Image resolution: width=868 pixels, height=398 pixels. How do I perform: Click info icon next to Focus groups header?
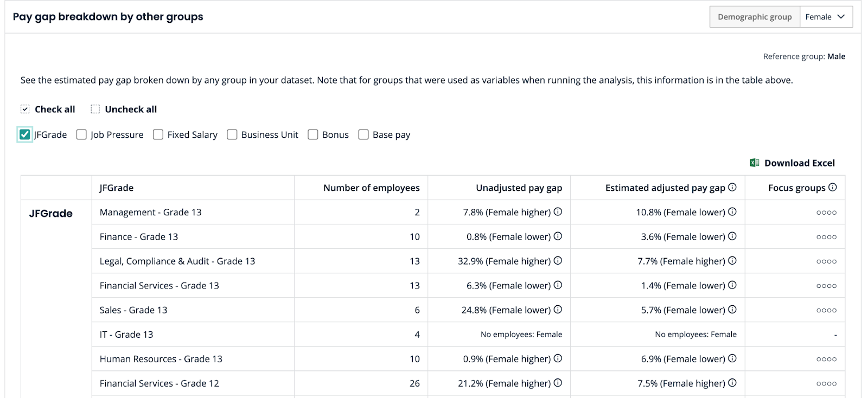[x=832, y=187]
